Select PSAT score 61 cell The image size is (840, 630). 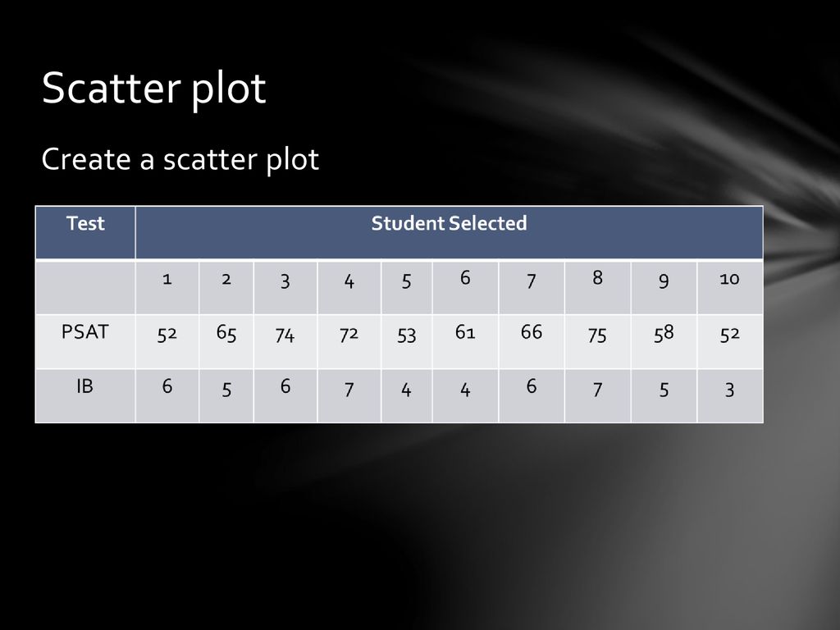coord(465,332)
